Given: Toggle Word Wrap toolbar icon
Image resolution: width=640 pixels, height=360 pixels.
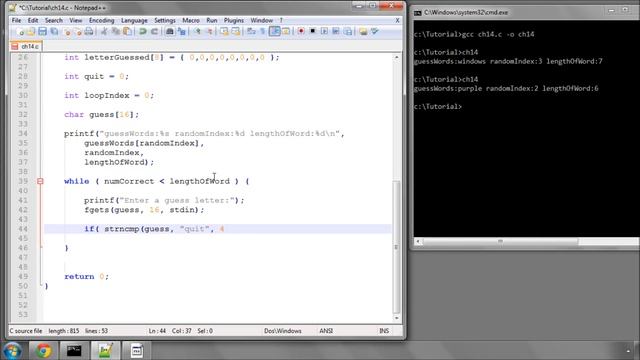Looking at the screenshot, I should point(251,31).
